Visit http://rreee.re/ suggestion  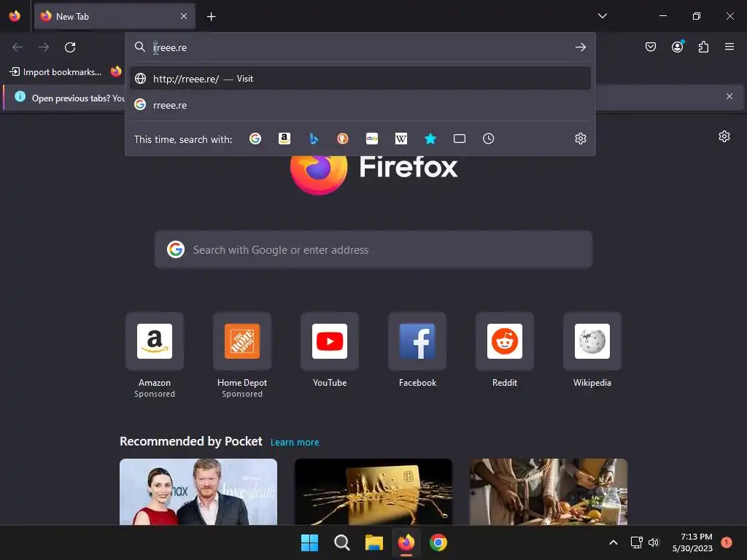coord(360,79)
